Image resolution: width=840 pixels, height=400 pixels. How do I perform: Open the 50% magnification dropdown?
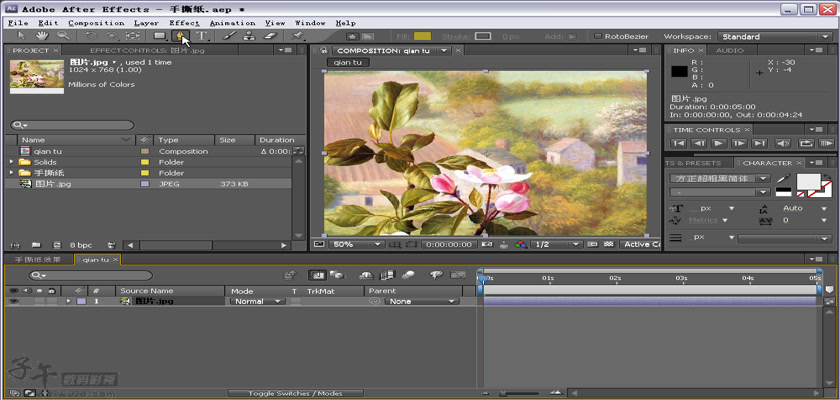click(x=357, y=245)
